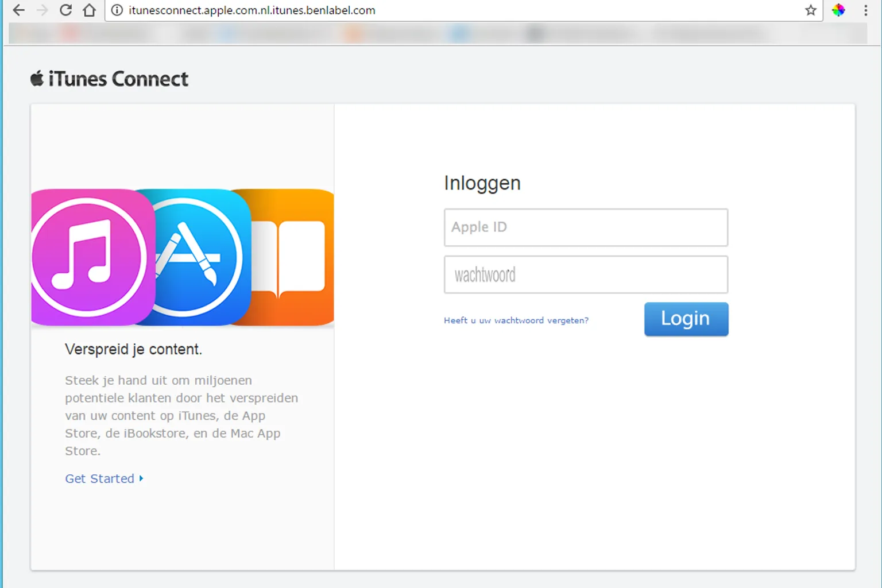Reload the current page
The width and height of the screenshot is (882, 588).
point(66,10)
